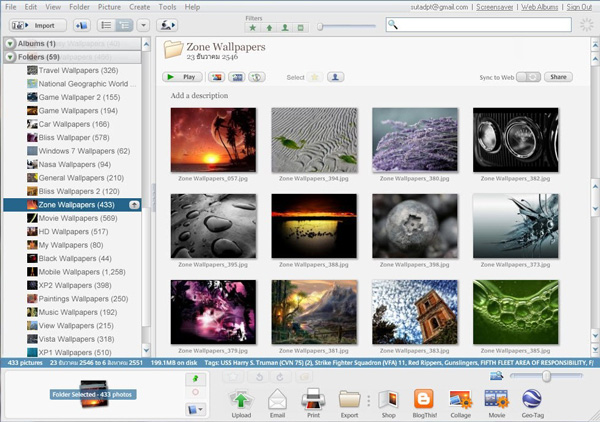The width and height of the screenshot is (600, 422).
Task: Filter to show photos with faces
Action: (285, 28)
